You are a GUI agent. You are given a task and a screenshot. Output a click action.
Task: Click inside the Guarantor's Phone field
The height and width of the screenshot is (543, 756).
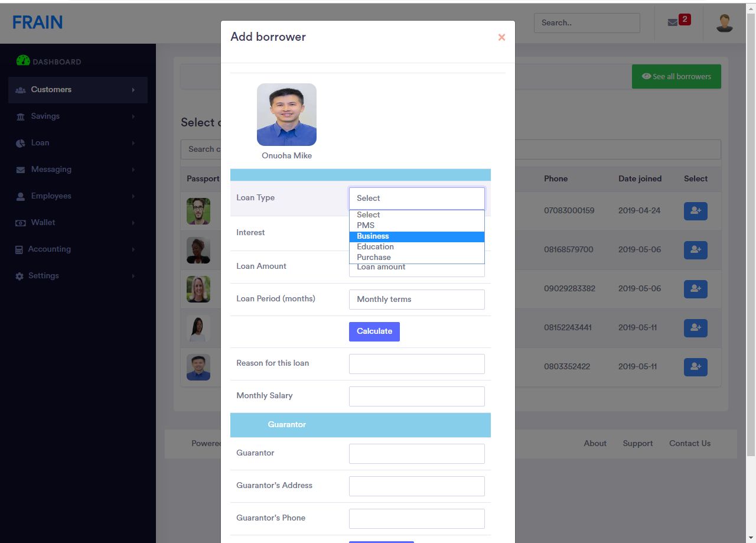click(416, 518)
